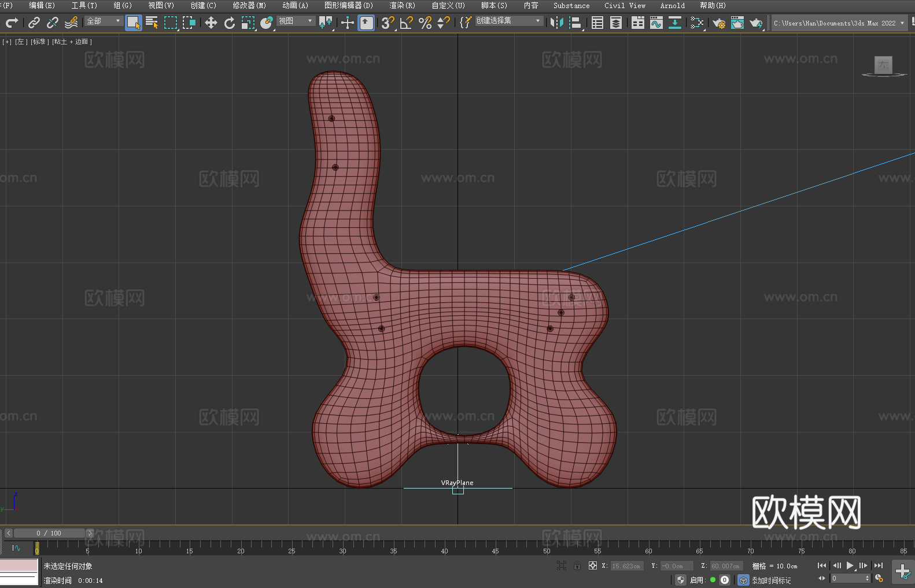The width and height of the screenshot is (915, 588).
Task: Go to the end frame
Action: (879, 565)
